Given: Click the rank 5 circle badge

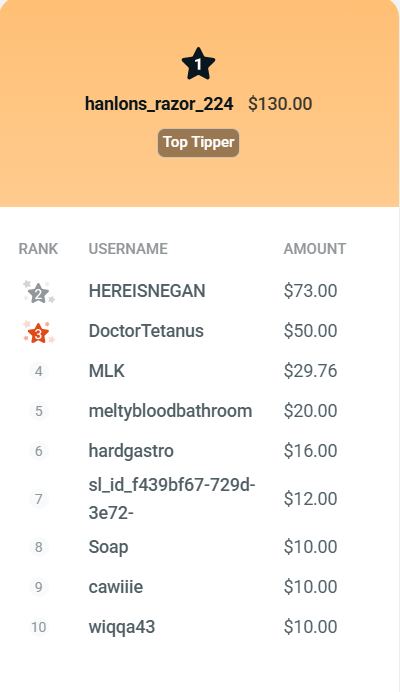Looking at the screenshot, I should 39,411.
